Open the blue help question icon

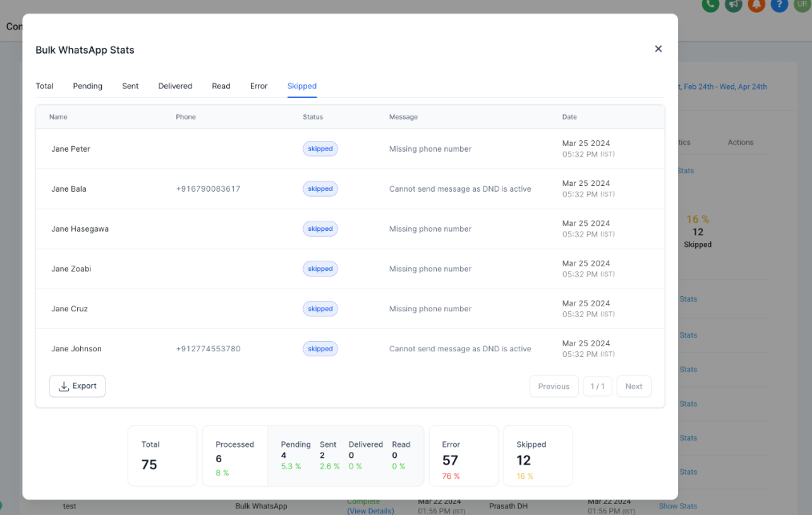click(x=779, y=5)
